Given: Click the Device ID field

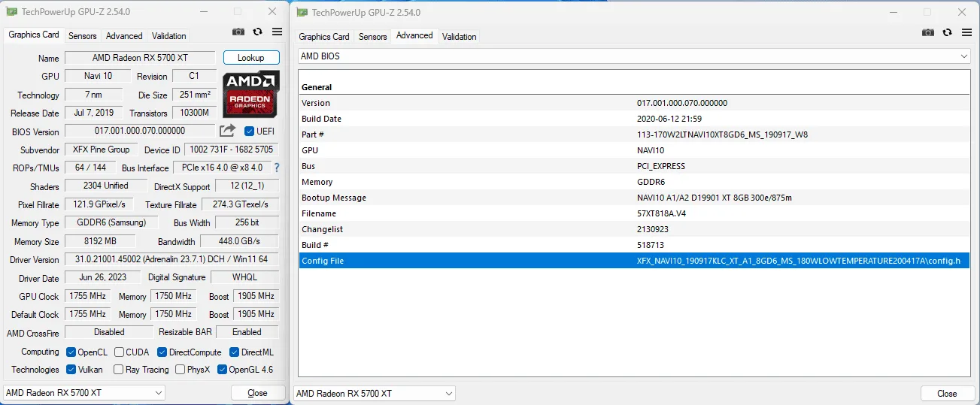Looking at the screenshot, I should coord(232,150).
